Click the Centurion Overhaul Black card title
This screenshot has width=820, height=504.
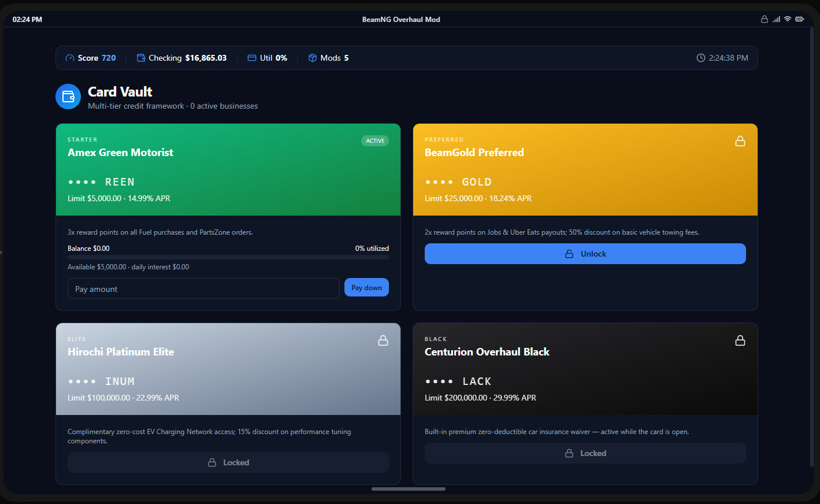pos(487,352)
